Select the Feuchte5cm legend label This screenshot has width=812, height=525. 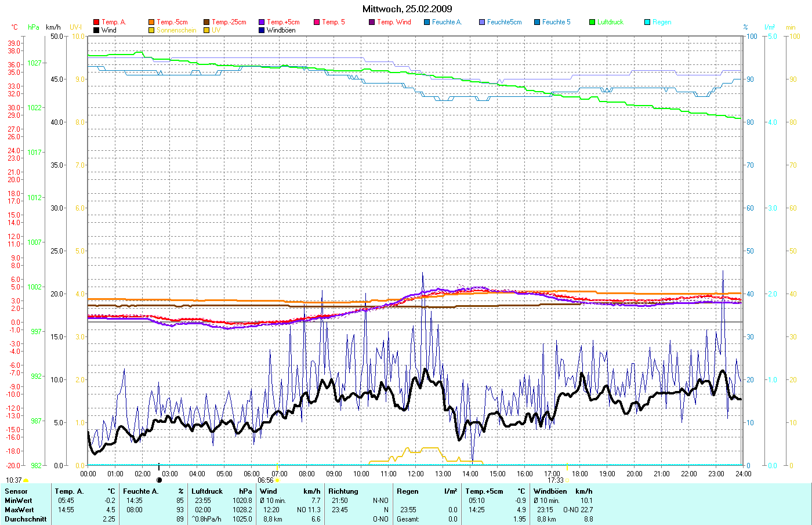[504, 22]
